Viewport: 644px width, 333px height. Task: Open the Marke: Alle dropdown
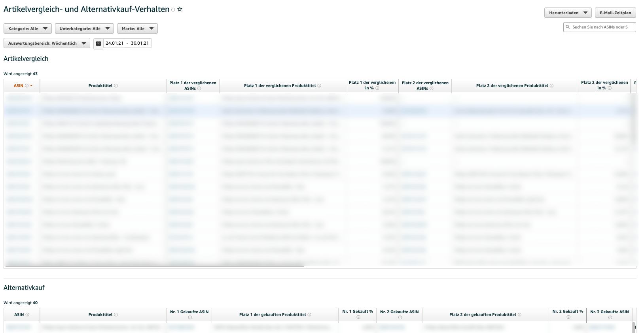point(137,28)
